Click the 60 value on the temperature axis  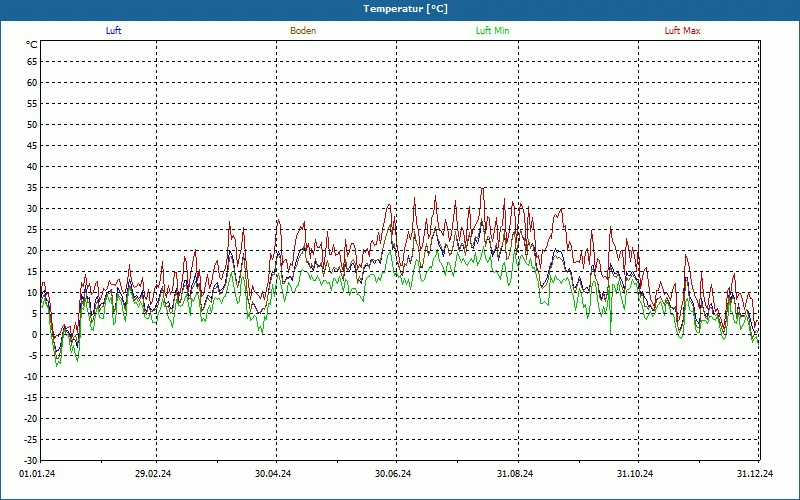(x=32, y=83)
